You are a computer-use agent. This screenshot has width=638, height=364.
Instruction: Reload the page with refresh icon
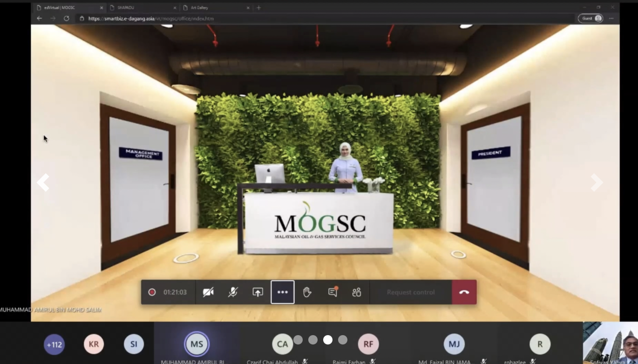[67, 19]
